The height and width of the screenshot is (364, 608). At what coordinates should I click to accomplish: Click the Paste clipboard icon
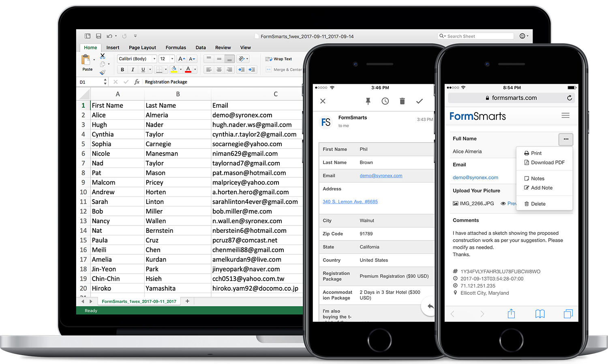point(86,60)
